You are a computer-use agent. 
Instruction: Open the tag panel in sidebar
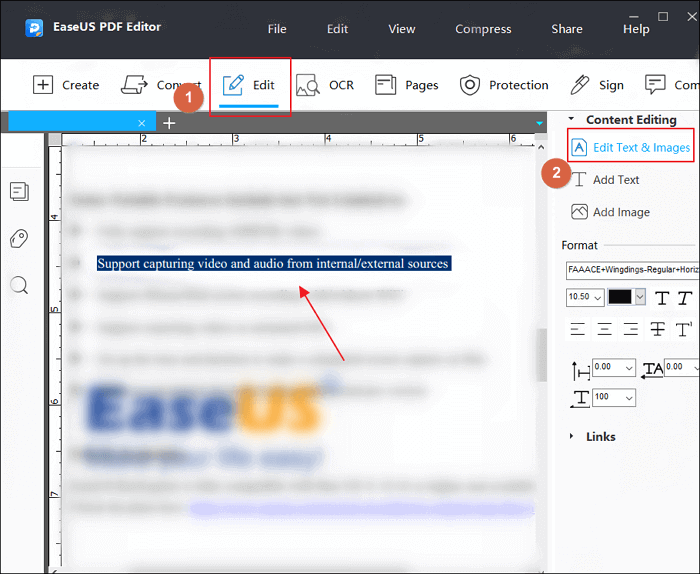[x=19, y=238]
